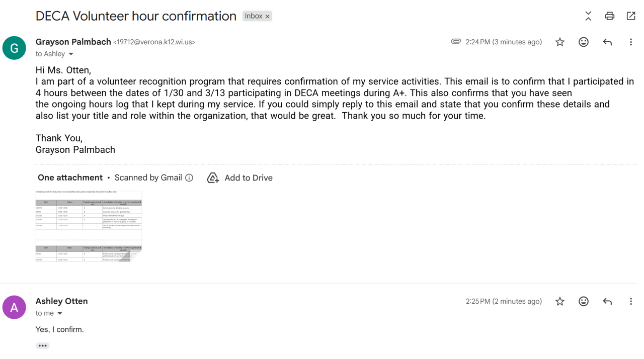Open more options for Grayson's message
The image size is (644, 359).
click(630, 42)
